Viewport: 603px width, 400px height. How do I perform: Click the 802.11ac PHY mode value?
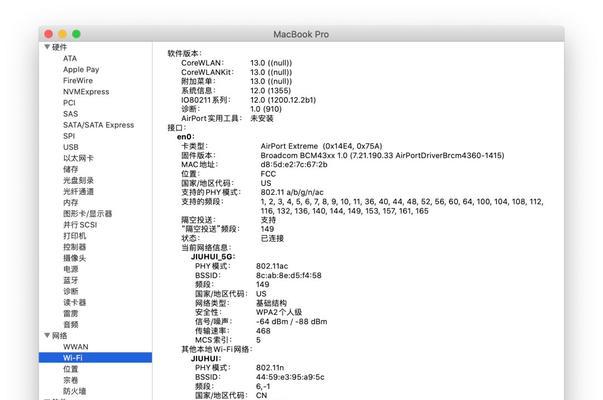272,266
